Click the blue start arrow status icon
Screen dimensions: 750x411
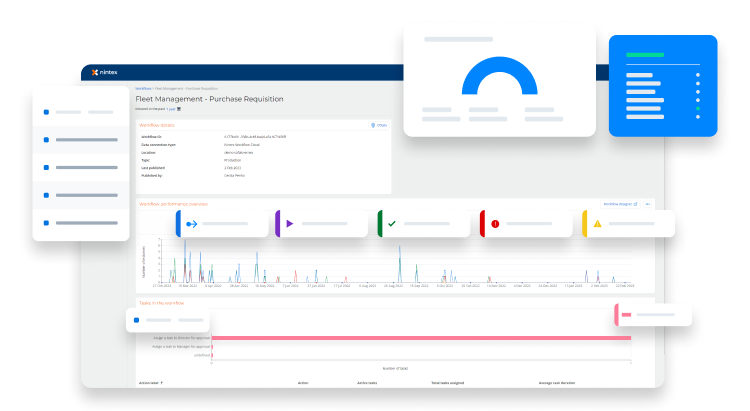click(x=190, y=224)
